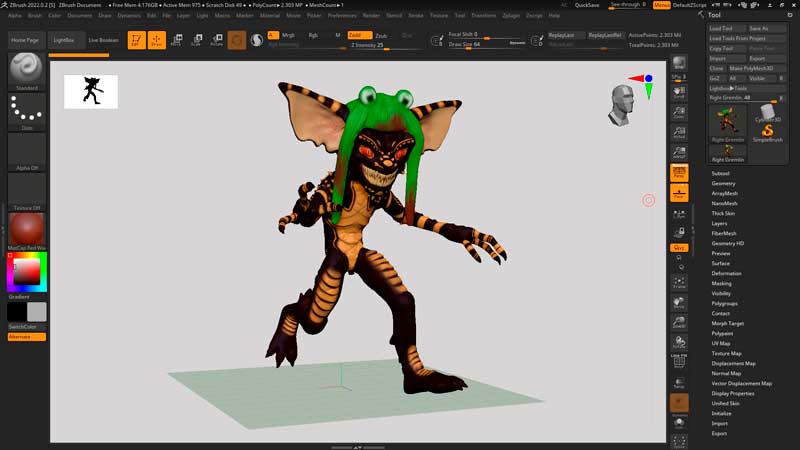
Task: Click the Zoom3D view icon
Action: (679, 322)
